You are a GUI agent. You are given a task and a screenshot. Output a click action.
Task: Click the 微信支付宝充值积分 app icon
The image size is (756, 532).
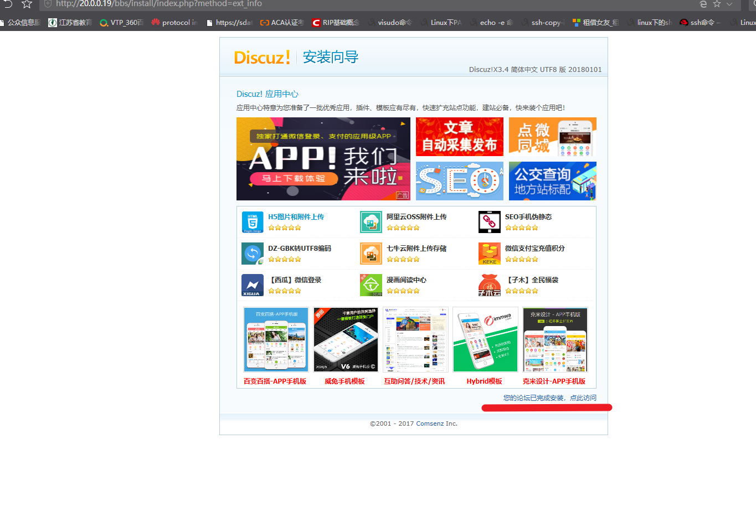click(490, 254)
